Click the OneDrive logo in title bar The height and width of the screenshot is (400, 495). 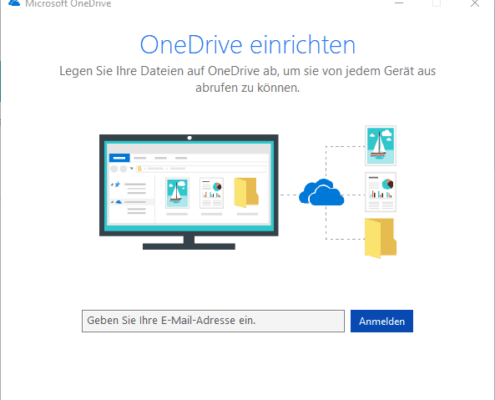tap(14, 3)
